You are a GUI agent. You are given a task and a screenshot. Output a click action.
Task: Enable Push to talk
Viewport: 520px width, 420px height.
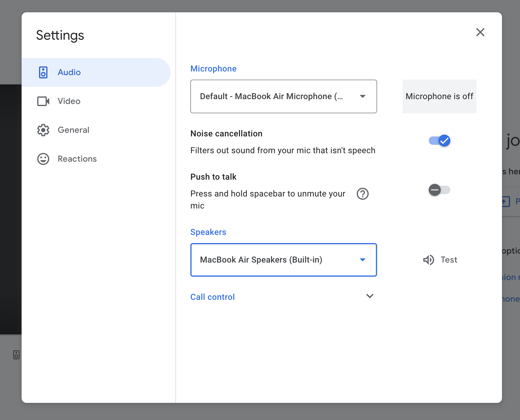439,190
